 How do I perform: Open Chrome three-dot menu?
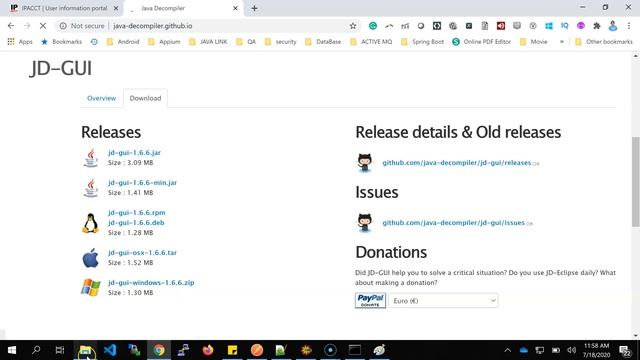629,26
